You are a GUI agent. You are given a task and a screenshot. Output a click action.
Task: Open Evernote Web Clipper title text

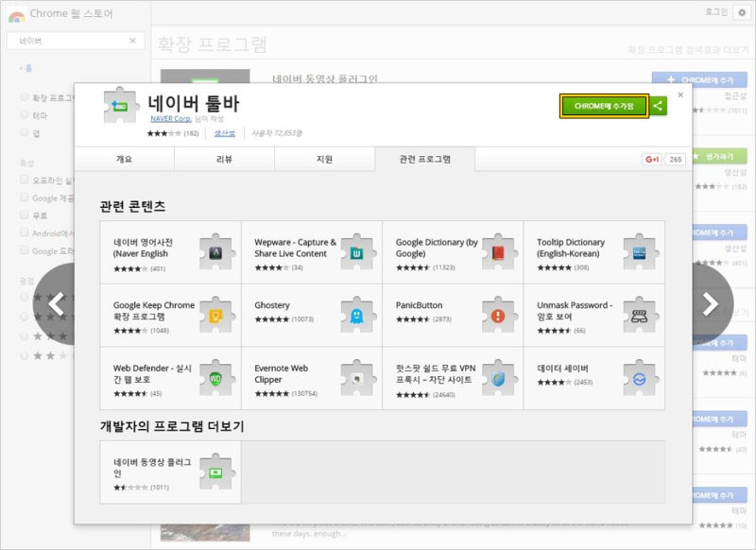coord(281,374)
